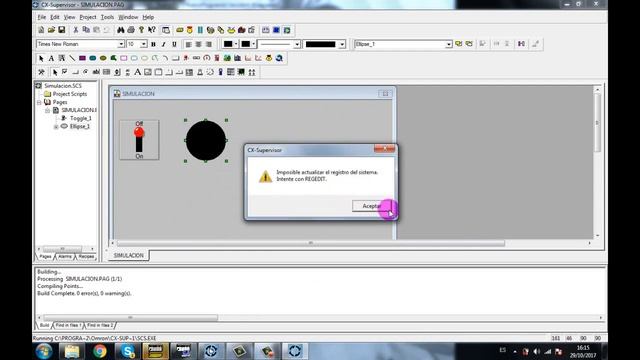Open the second black color dropdown arrow
Viewport: 640px width, 360px height.
pyautogui.click(x=253, y=44)
